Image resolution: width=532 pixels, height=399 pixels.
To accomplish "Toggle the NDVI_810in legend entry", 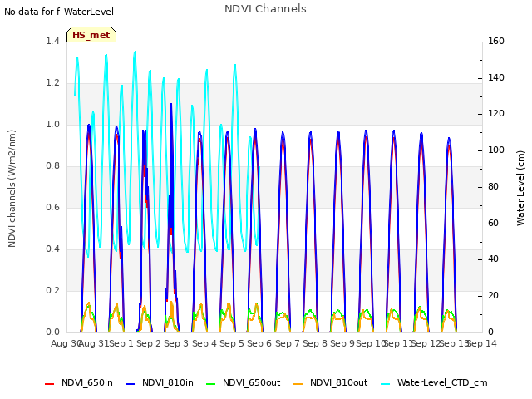I will click(x=160, y=382).
